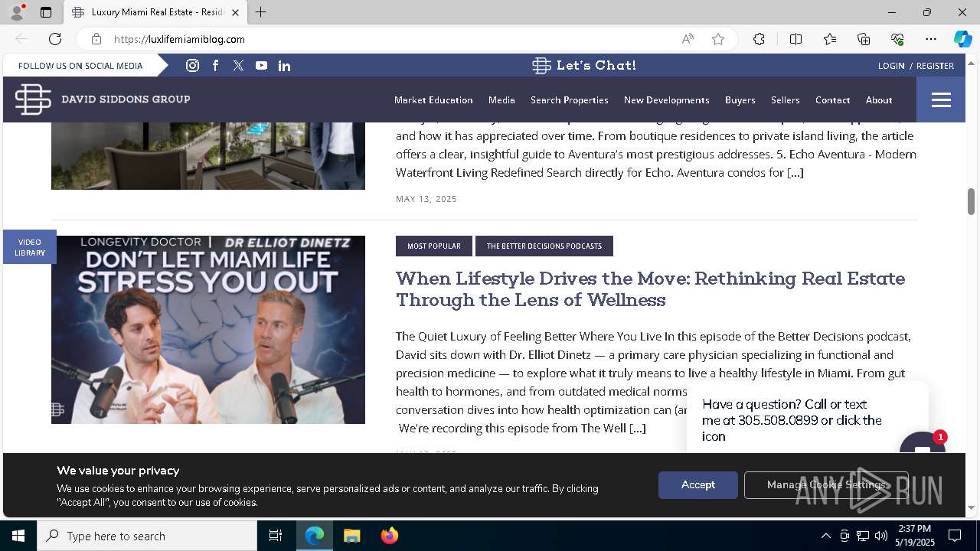Launch Firefox from taskbar

click(x=390, y=536)
